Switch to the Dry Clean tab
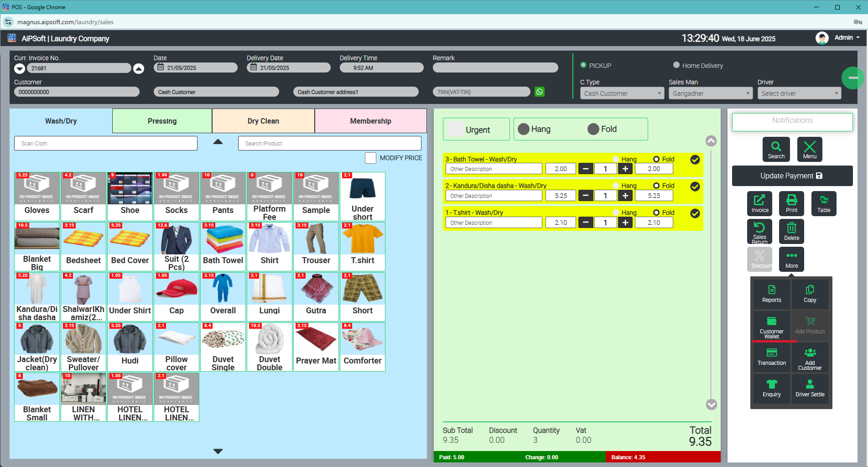 (x=263, y=121)
